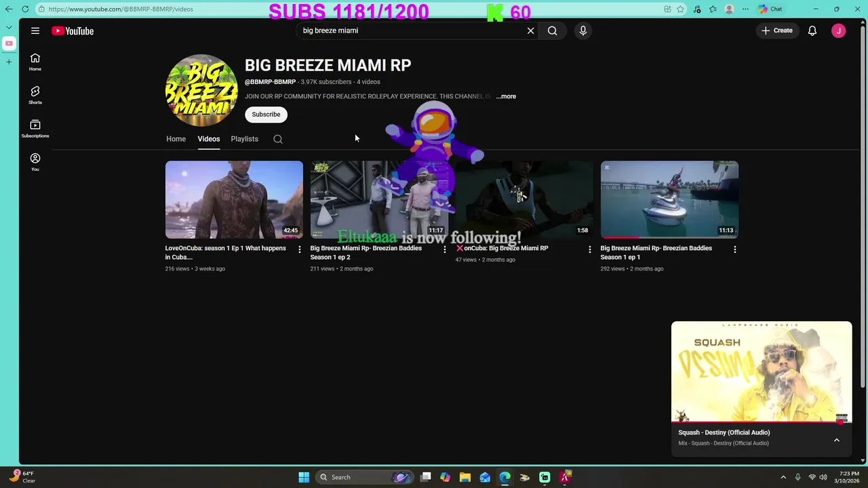Open options for Breezian Baddies ep 2
The height and width of the screenshot is (488, 868).
(x=444, y=249)
